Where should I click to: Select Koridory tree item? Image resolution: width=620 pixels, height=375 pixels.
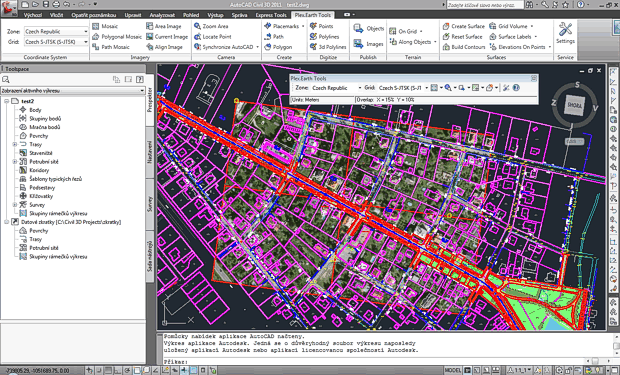[x=39, y=170]
